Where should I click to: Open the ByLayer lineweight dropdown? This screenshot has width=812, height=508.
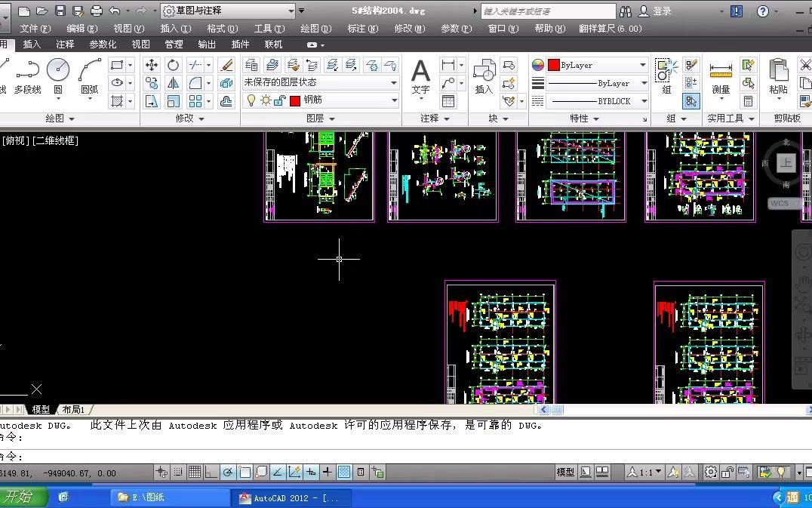tap(597, 83)
